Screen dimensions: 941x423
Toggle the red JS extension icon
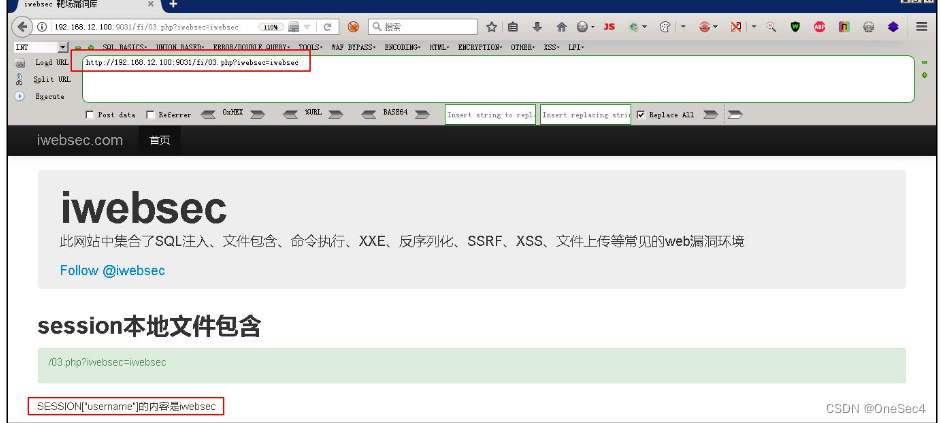click(609, 27)
